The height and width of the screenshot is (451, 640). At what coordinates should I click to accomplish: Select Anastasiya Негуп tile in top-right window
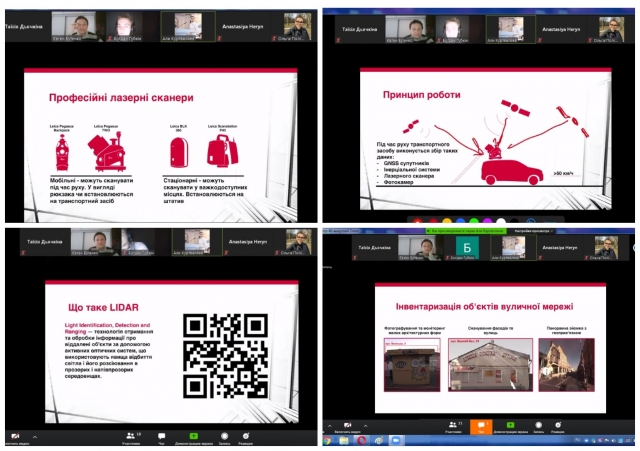point(562,29)
